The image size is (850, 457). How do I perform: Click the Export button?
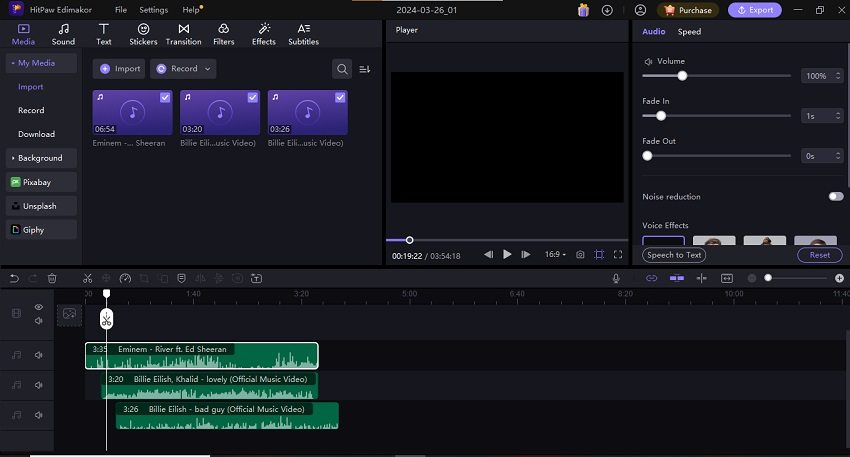(755, 10)
